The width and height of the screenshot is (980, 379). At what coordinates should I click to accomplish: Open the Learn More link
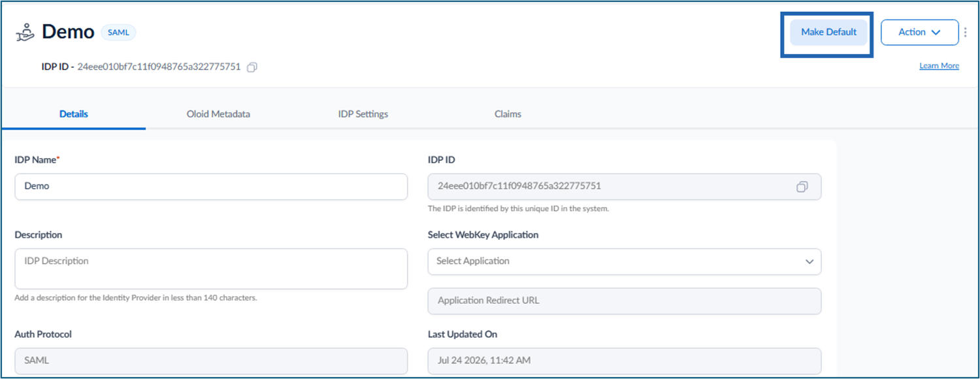click(x=939, y=66)
